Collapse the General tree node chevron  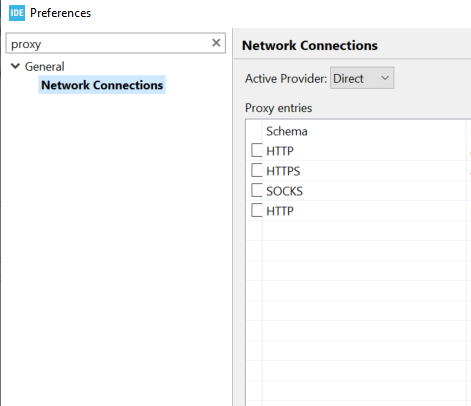[15, 66]
